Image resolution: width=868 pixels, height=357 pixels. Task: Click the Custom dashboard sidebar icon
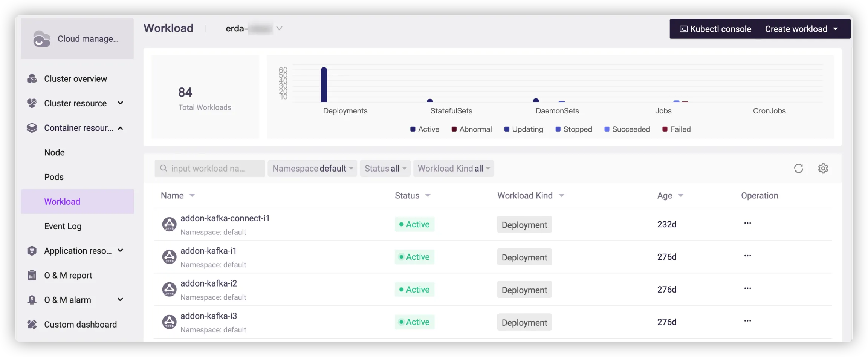(x=32, y=324)
